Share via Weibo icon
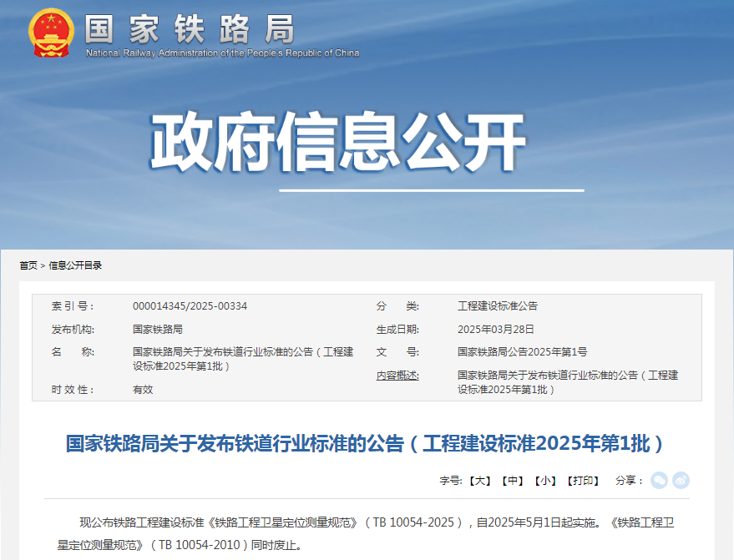Viewport: 734px width, 560px height. 681,481
